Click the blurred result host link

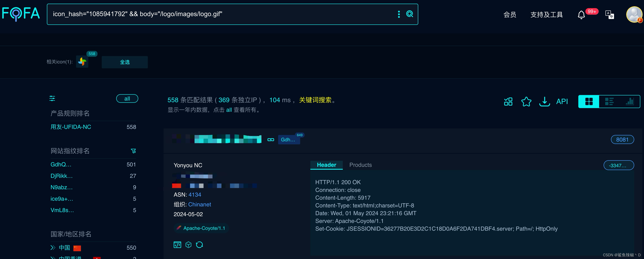pos(217,139)
